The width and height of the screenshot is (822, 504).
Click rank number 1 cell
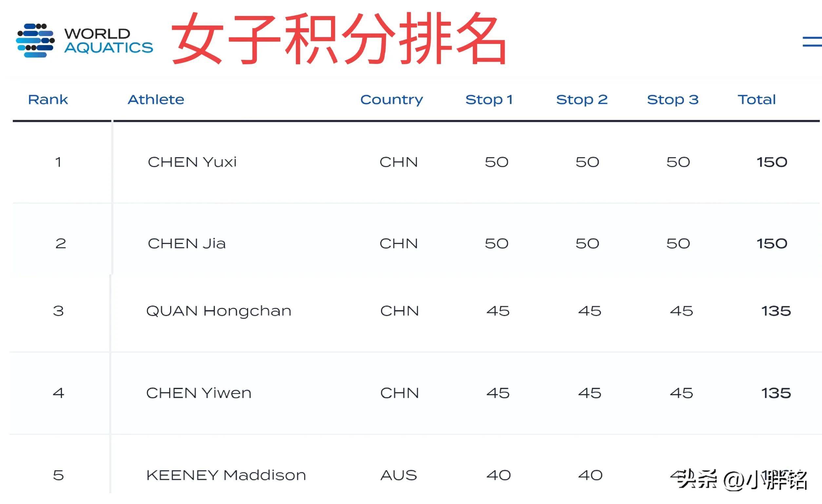[58, 162]
